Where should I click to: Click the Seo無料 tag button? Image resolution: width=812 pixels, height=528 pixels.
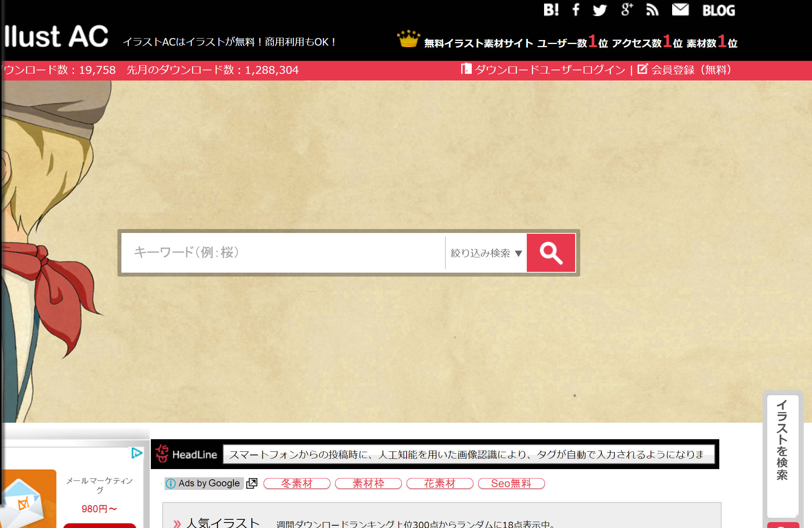pos(511,483)
